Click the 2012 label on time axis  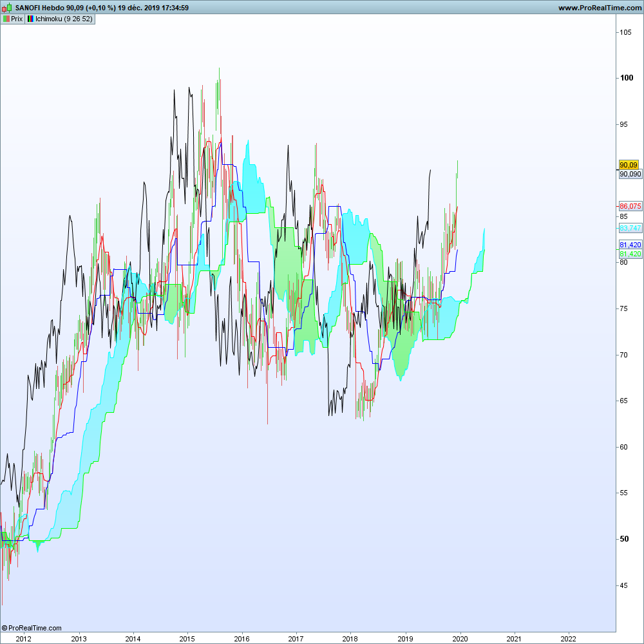tap(23, 639)
